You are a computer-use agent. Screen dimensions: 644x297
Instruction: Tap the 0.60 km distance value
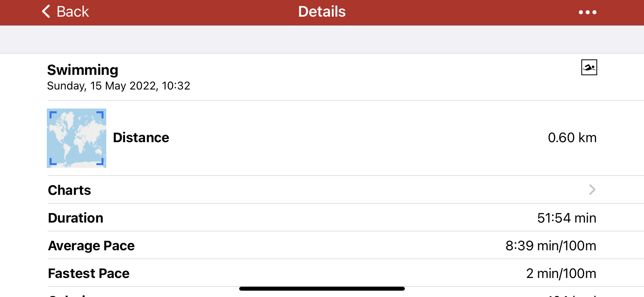[x=572, y=138]
